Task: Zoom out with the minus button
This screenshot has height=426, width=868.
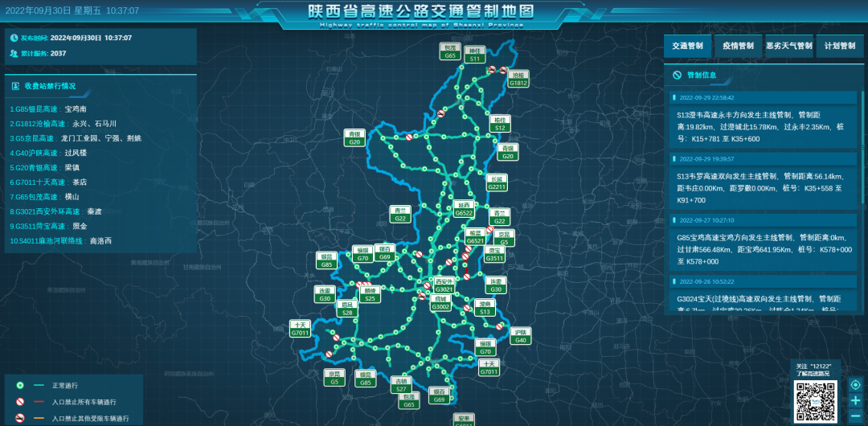Action: (855, 416)
